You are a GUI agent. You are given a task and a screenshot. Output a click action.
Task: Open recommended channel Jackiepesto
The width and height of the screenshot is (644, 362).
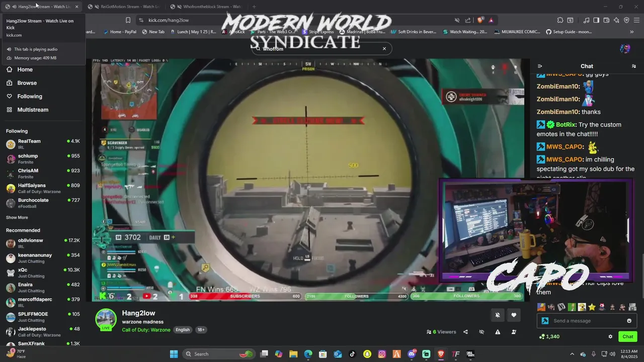click(43, 332)
